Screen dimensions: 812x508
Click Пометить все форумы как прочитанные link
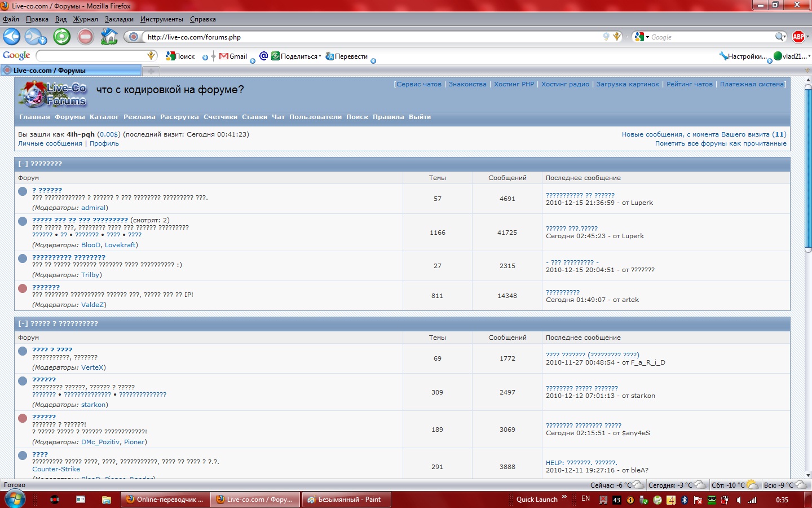point(720,143)
